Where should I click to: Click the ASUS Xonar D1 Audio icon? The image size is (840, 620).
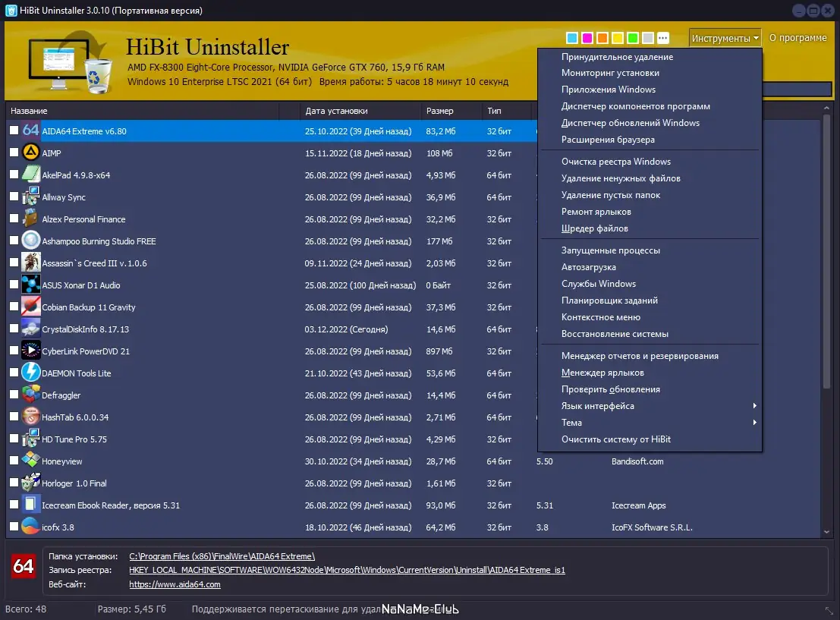(30, 285)
